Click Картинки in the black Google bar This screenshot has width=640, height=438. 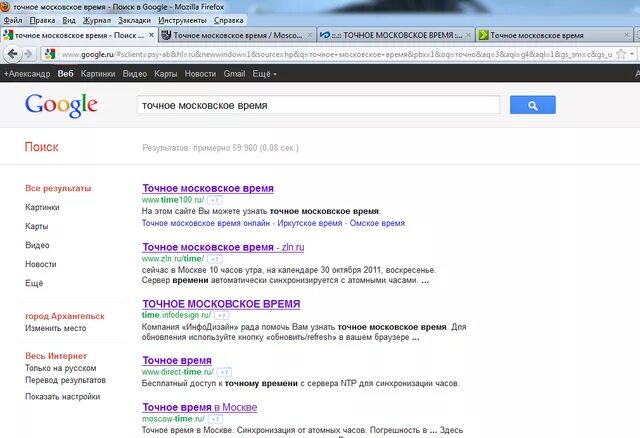point(98,74)
